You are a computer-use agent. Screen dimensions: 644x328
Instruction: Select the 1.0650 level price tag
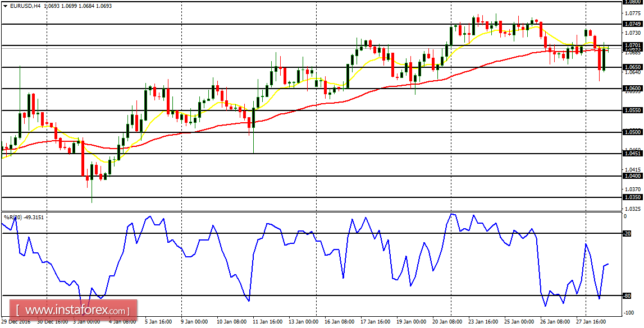[632, 66]
